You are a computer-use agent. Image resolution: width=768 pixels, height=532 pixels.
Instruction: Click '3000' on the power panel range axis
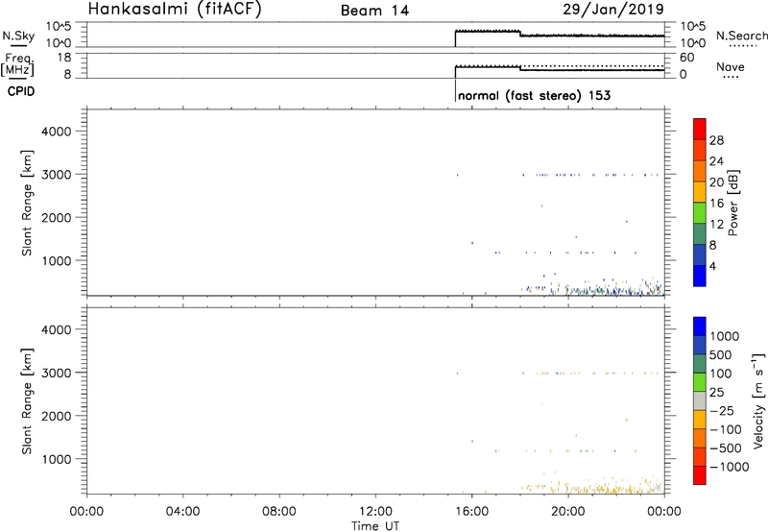click(x=57, y=175)
